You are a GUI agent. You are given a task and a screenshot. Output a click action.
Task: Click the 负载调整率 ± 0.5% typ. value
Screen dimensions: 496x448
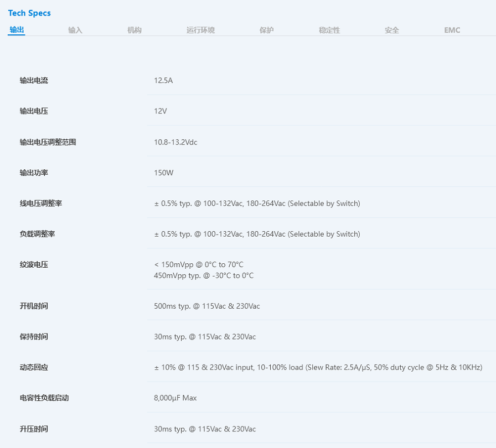coord(257,234)
